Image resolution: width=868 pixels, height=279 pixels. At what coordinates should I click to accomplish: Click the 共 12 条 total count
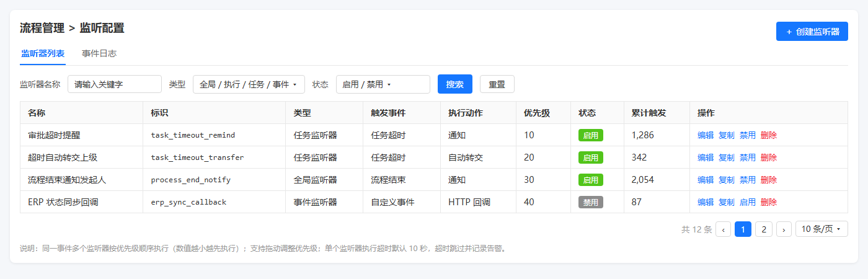click(x=696, y=229)
